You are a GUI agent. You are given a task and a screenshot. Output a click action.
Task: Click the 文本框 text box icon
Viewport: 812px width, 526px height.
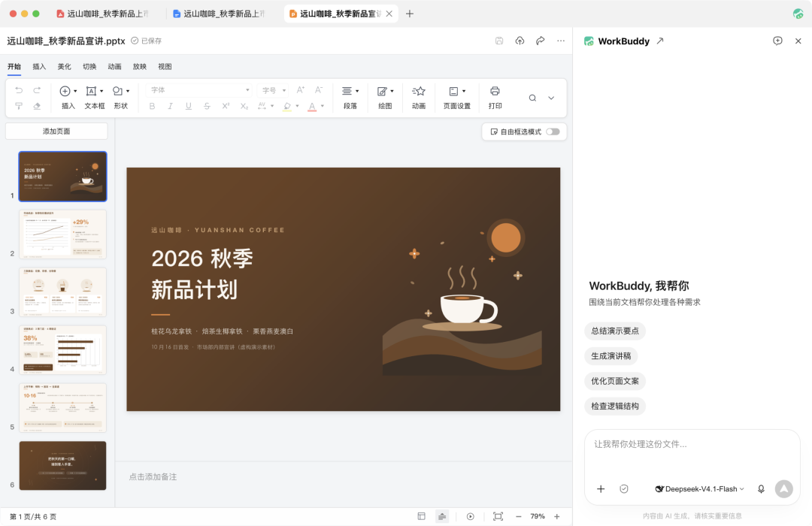pos(91,91)
